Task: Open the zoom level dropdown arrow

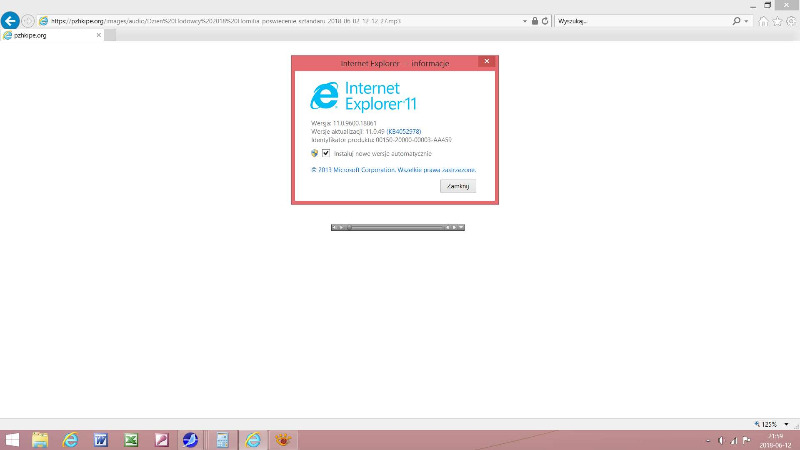Action: click(x=786, y=424)
